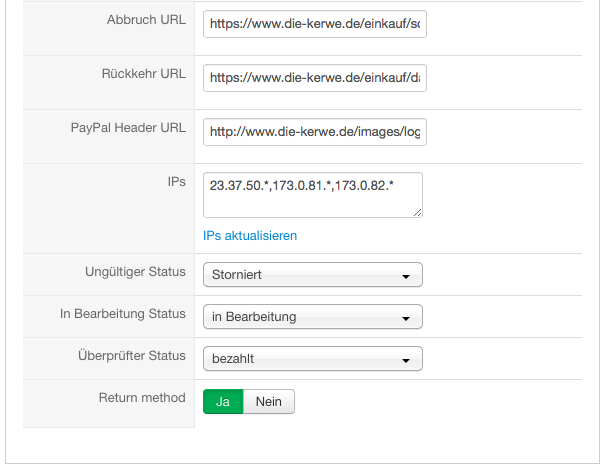Click the caret arrow in bezahlt dropdown
Image resolution: width=608 pixels, height=472 pixels.
point(406,360)
